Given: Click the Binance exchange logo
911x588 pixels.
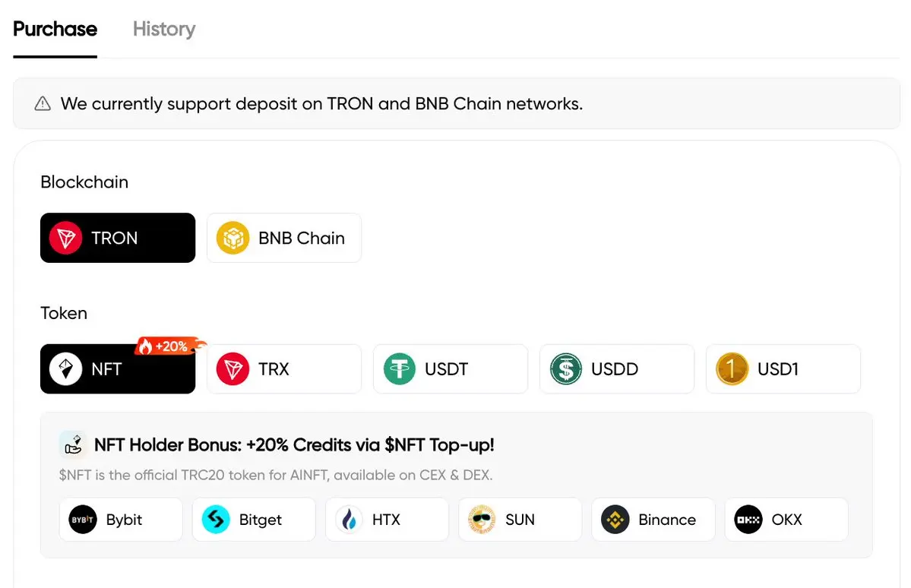Looking at the screenshot, I should 615,520.
